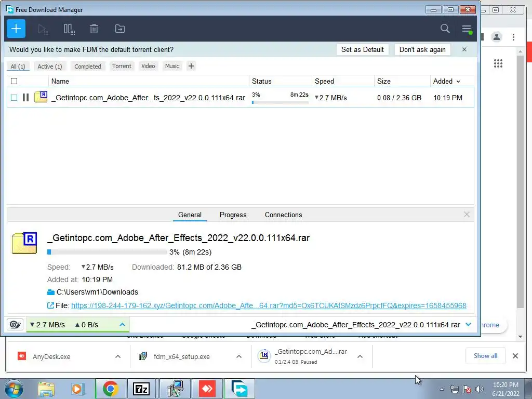
Task: Open the 7-Zip taskbar icon
Action: (x=141, y=389)
